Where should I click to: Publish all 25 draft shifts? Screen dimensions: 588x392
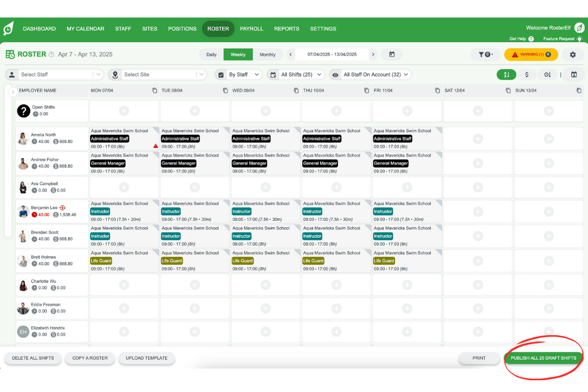click(x=543, y=358)
